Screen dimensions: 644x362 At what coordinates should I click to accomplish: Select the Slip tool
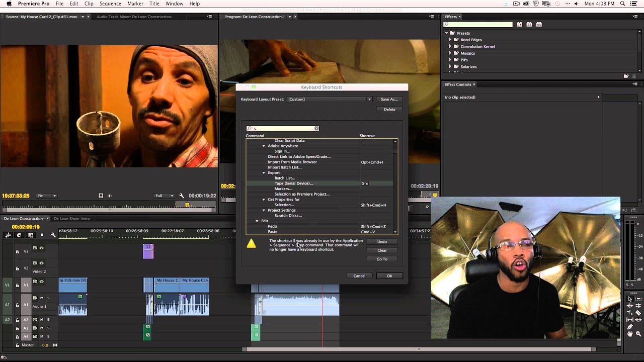coord(630,320)
